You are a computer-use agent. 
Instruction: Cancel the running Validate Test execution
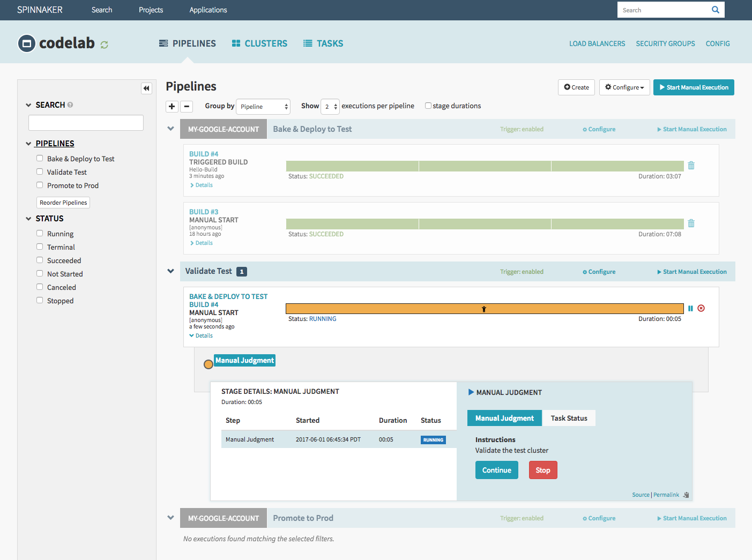tap(701, 308)
